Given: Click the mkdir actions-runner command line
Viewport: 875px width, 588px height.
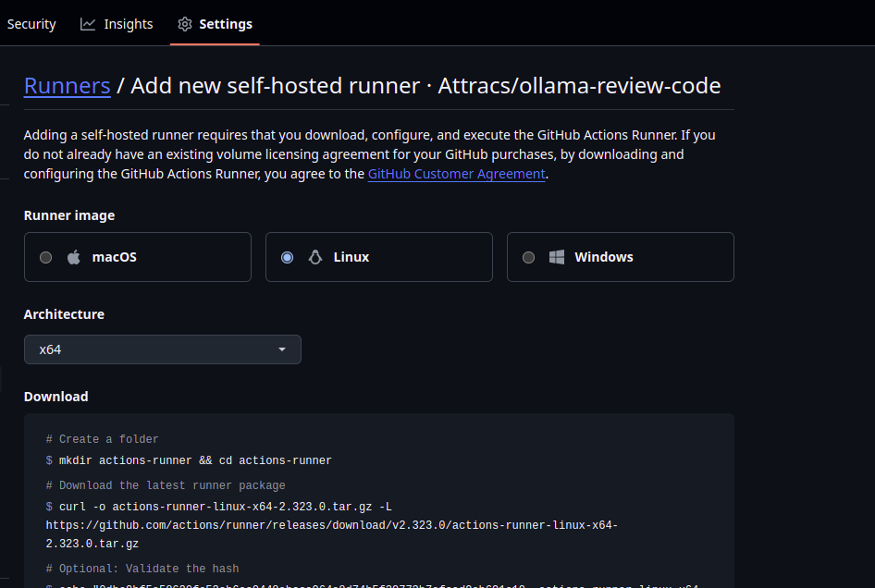Looking at the screenshot, I should coord(189,460).
